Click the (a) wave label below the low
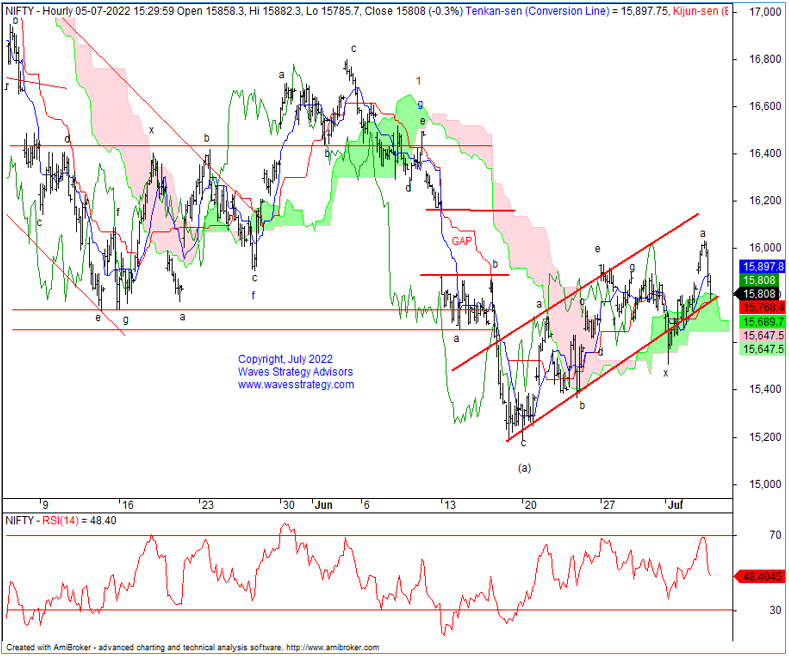 click(524, 468)
